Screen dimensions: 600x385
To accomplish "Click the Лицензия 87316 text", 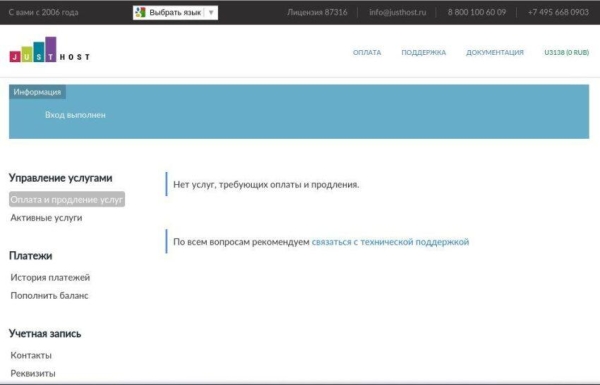I will click(317, 12).
